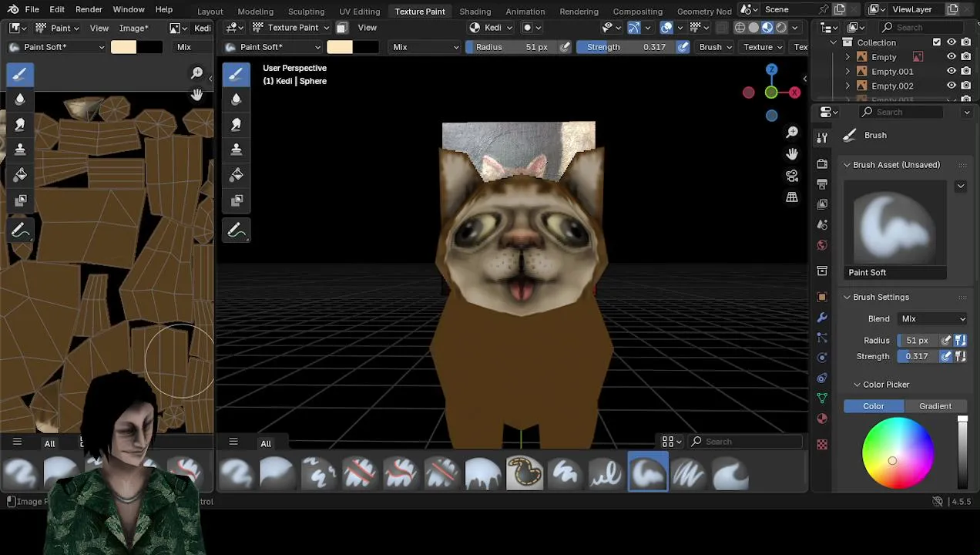Collapse the Brush Settings panel
The height and width of the screenshot is (555, 980).
pyautogui.click(x=847, y=297)
